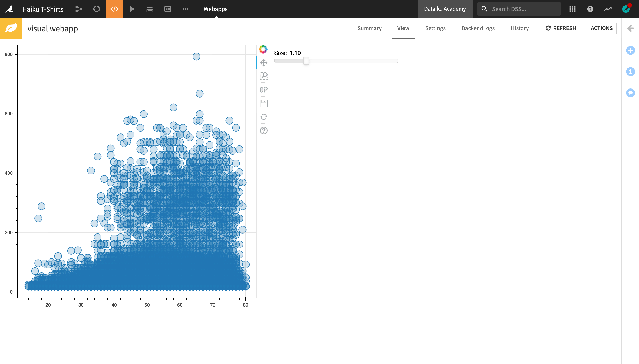639x364 pixels.
Task: Collapse the right panel arrow
Action: click(631, 29)
